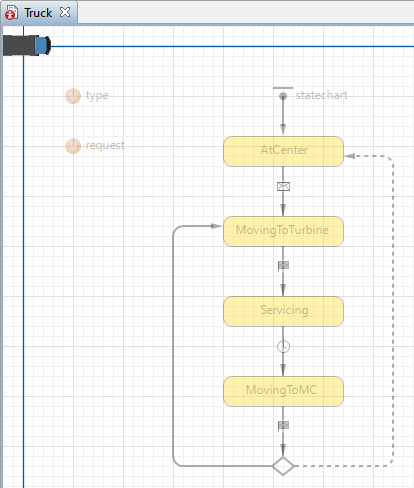
Task: Click the request parameter icon
Action: pos(73,146)
